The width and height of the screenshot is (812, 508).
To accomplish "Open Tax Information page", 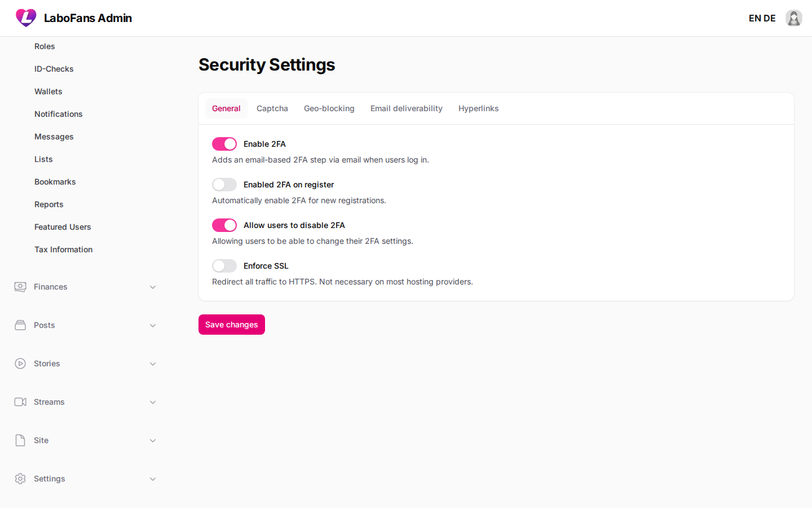I will coord(64,249).
